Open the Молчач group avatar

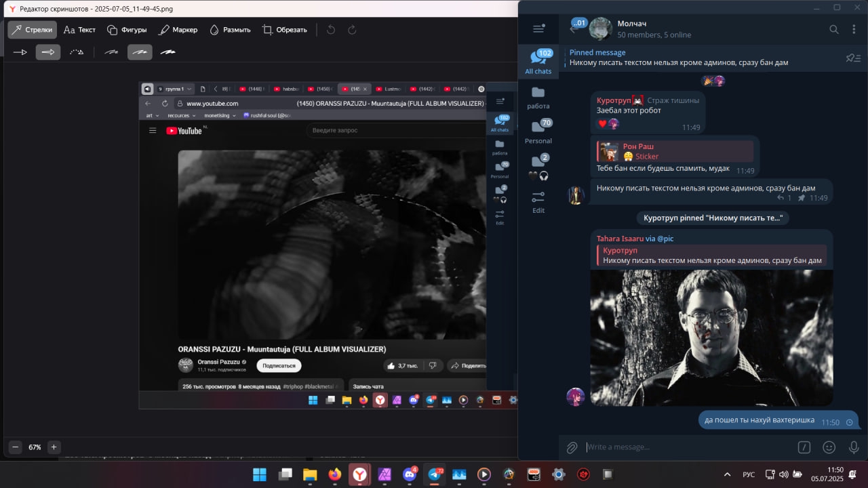point(601,29)
